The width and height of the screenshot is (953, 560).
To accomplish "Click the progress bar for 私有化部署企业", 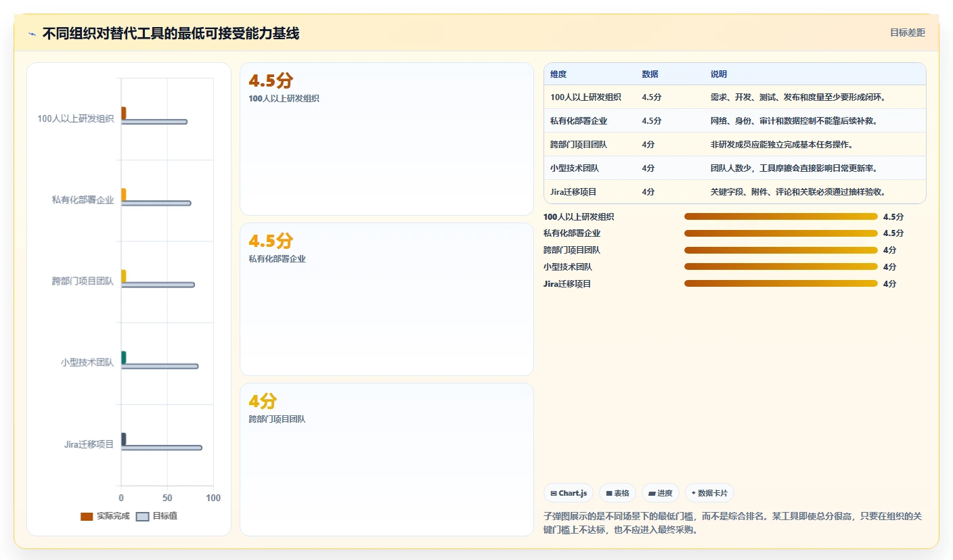I will click(x=781, y=233).
